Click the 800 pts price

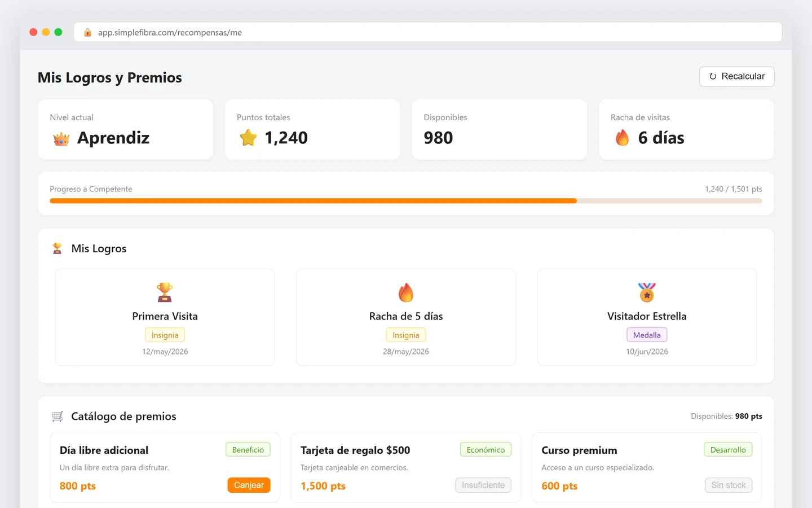[x=78, y=486]
